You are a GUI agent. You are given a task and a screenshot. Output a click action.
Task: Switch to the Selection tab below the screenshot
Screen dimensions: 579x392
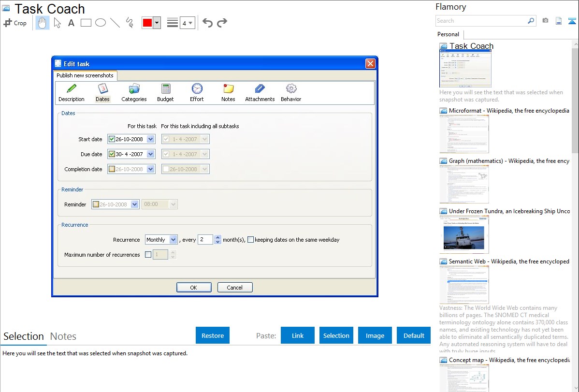click(24, 336)
